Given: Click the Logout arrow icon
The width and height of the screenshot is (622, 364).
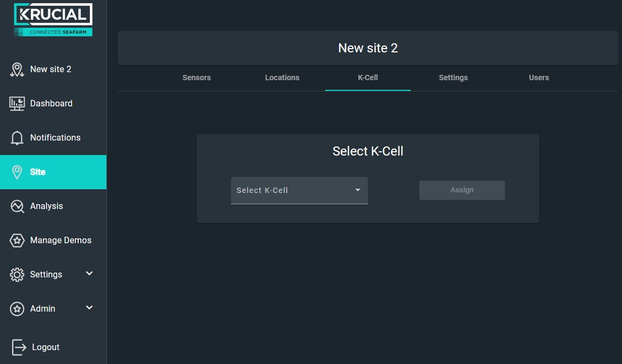Looking at the screenshot, I should coord(19,347).
